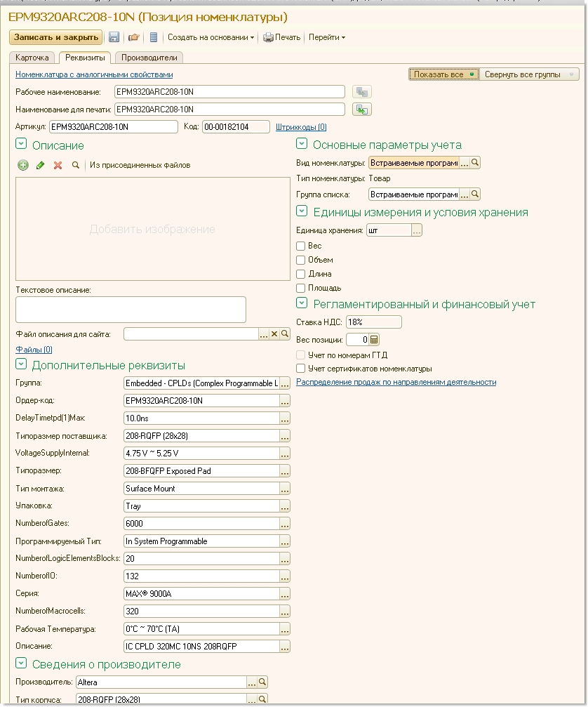This screenshot has height=707, width=588.
Task: Click the calculator icon beside Вес позиции
Action: (374, 340)
